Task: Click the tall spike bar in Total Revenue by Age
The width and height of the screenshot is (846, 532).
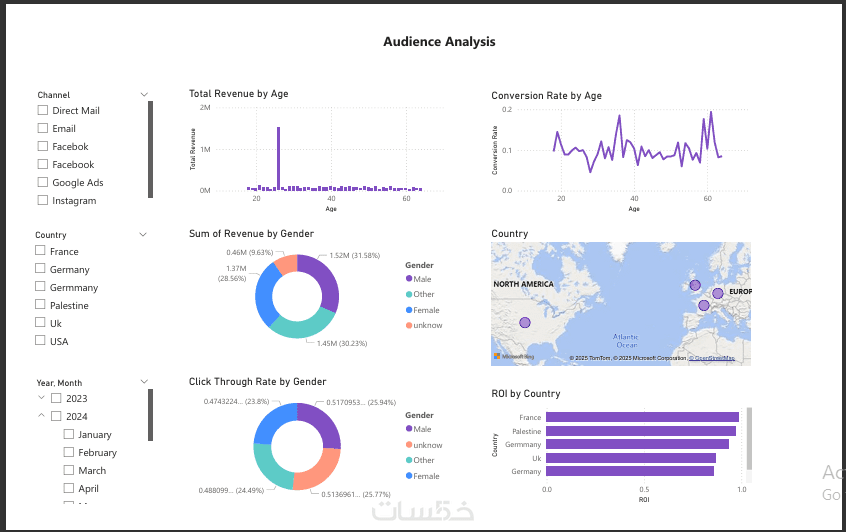Action: click(278, 159)
